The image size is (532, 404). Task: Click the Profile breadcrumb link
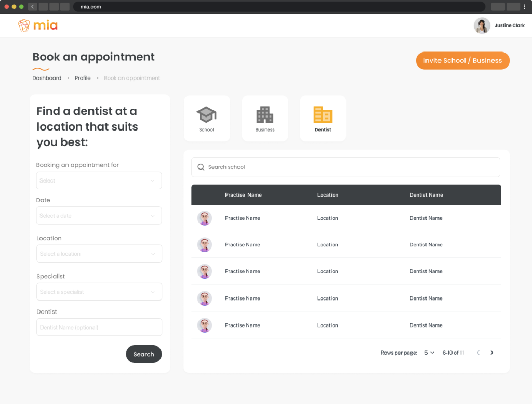[83, 78]
